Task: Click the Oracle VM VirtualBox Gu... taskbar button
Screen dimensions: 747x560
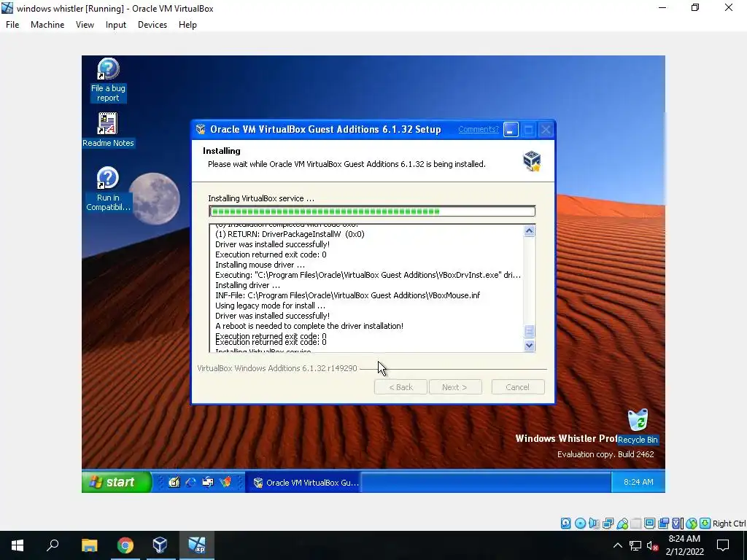Action: 303,483
